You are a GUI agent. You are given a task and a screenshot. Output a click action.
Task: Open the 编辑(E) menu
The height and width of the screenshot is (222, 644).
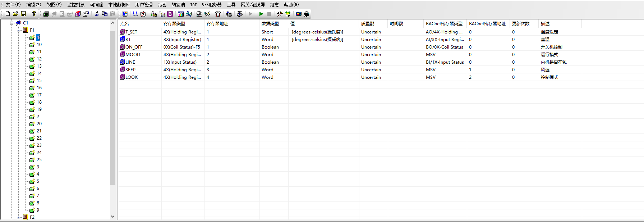(34, 5)
